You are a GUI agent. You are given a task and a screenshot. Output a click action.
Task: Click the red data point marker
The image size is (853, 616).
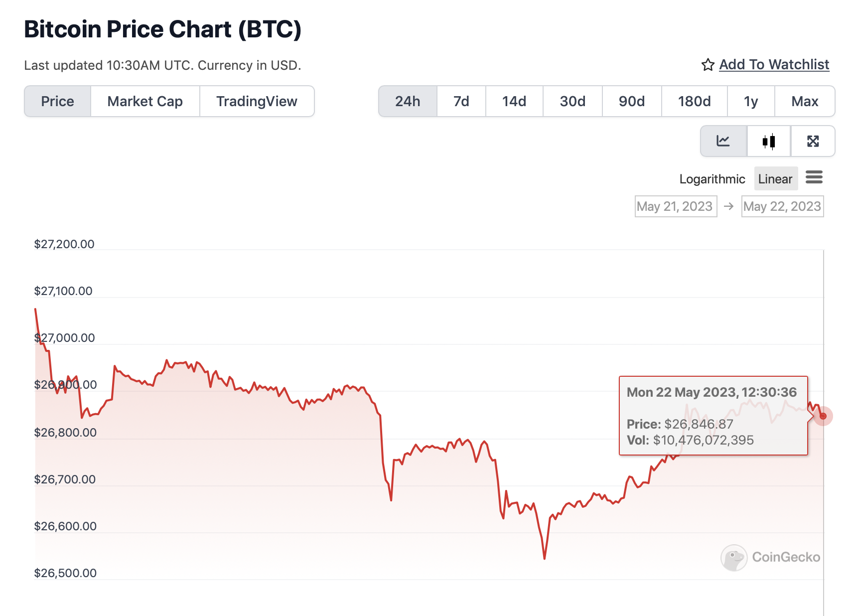[x=823, y=416]
